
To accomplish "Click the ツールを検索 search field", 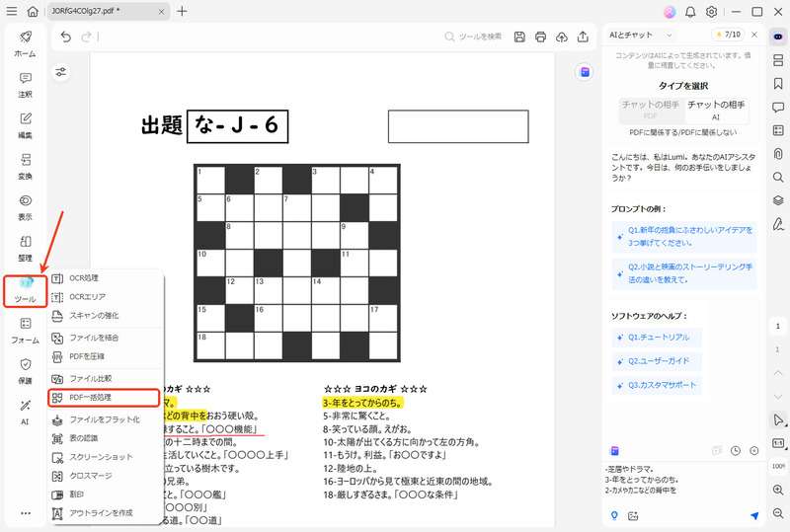I will pos(474,37).
